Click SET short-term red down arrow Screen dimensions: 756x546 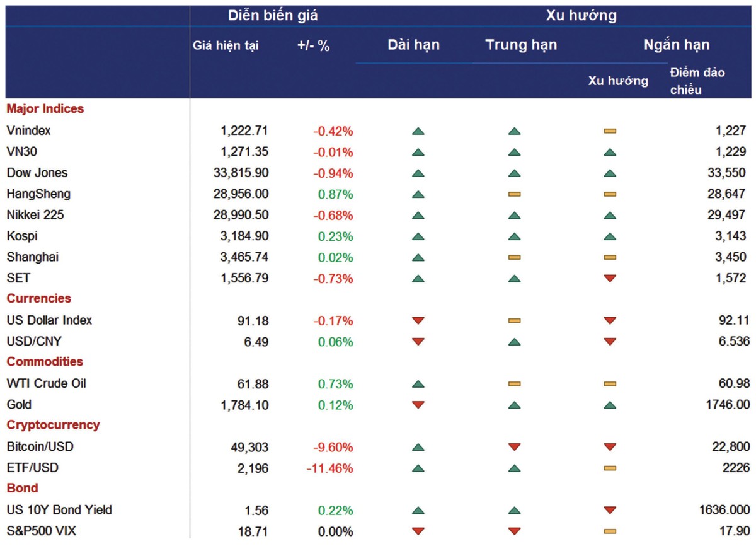click(609, 278)
